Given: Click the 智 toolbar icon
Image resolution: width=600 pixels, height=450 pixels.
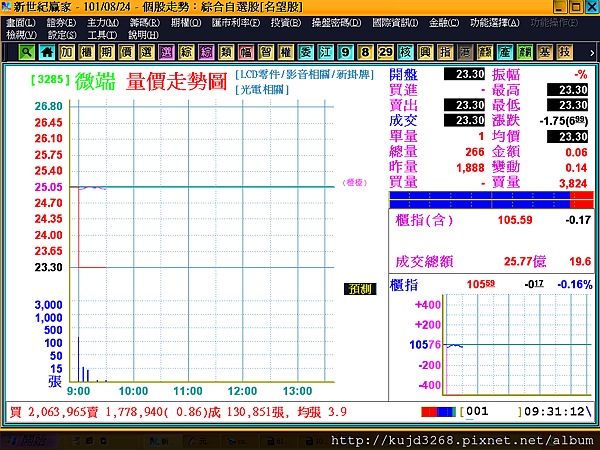Looking at the screenshot, I should [x=266, y=52].
